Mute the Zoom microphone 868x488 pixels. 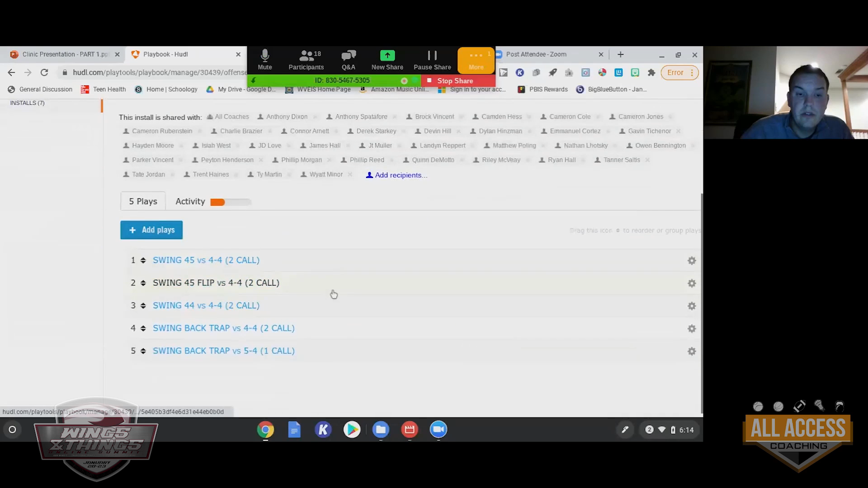pos(265,60)
